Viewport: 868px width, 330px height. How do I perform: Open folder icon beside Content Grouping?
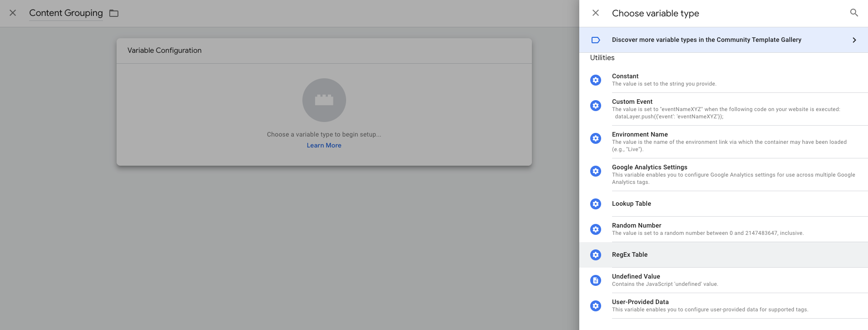coord(114,13)
